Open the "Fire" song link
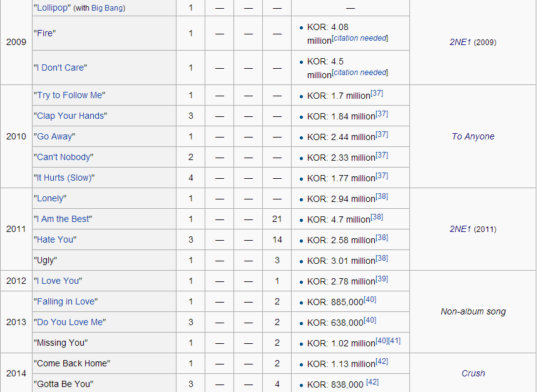This screenshot has height=392, width=537. [x=45, y=33]
